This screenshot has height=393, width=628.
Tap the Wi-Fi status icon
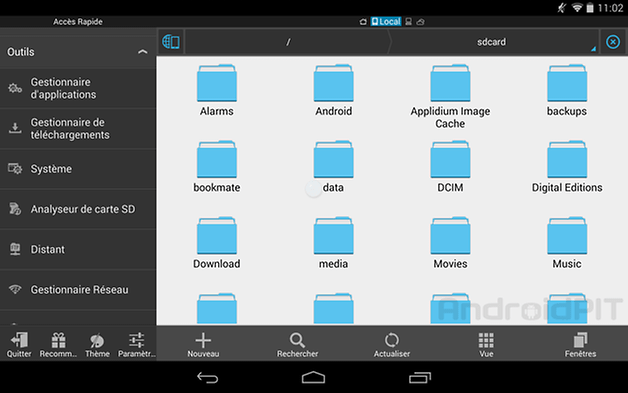click(x=577, y=8)
